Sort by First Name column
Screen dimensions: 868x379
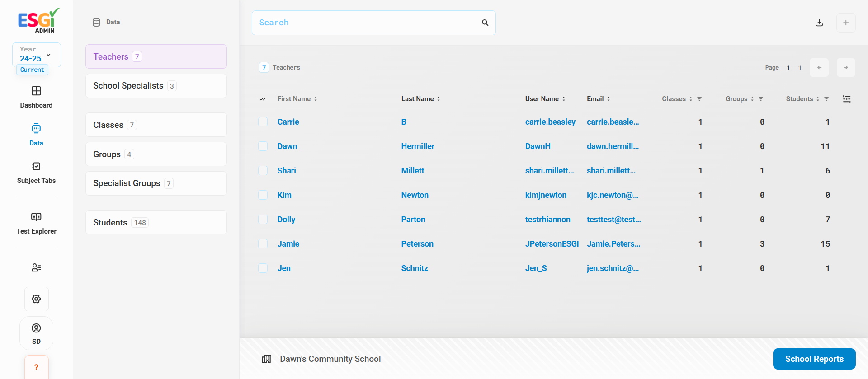[x=297, y=99]
